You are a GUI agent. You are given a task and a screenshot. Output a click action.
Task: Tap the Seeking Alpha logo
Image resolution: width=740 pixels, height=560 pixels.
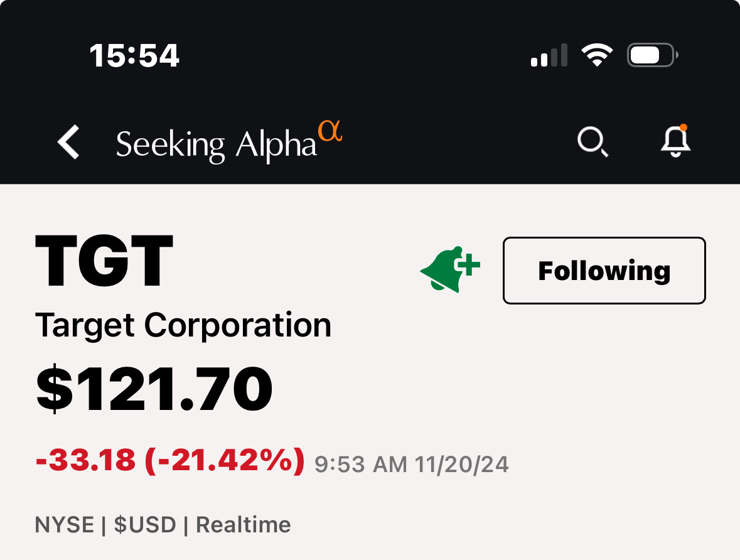[229, 142]
